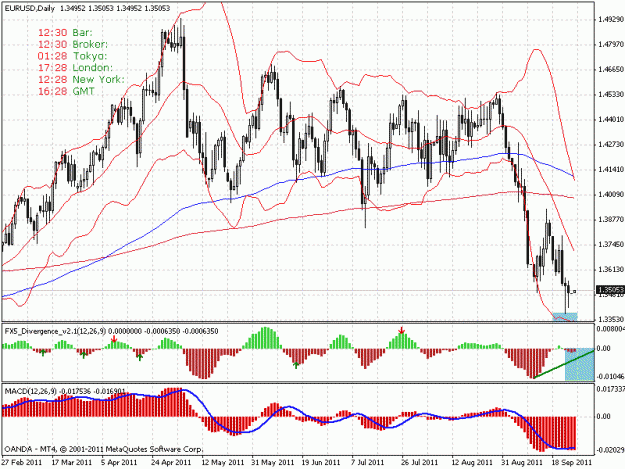Click the '12 May 2011' date label

point(222,462)
